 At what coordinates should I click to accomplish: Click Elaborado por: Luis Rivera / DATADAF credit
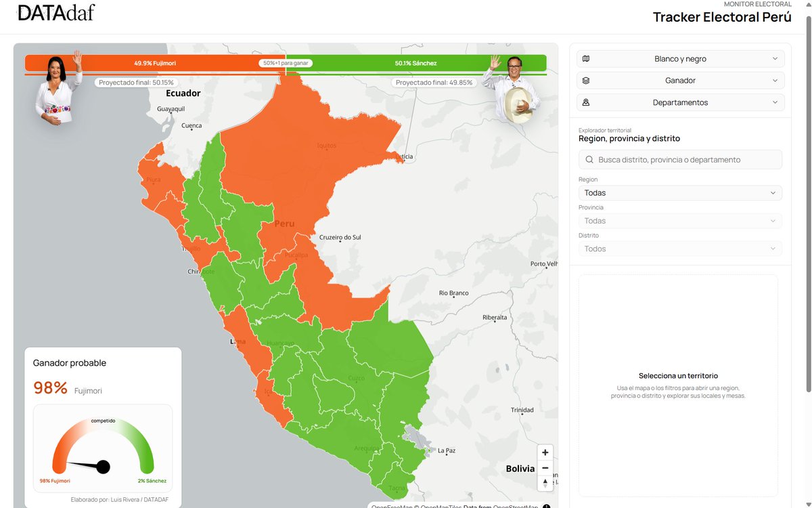tap(120, 500)
